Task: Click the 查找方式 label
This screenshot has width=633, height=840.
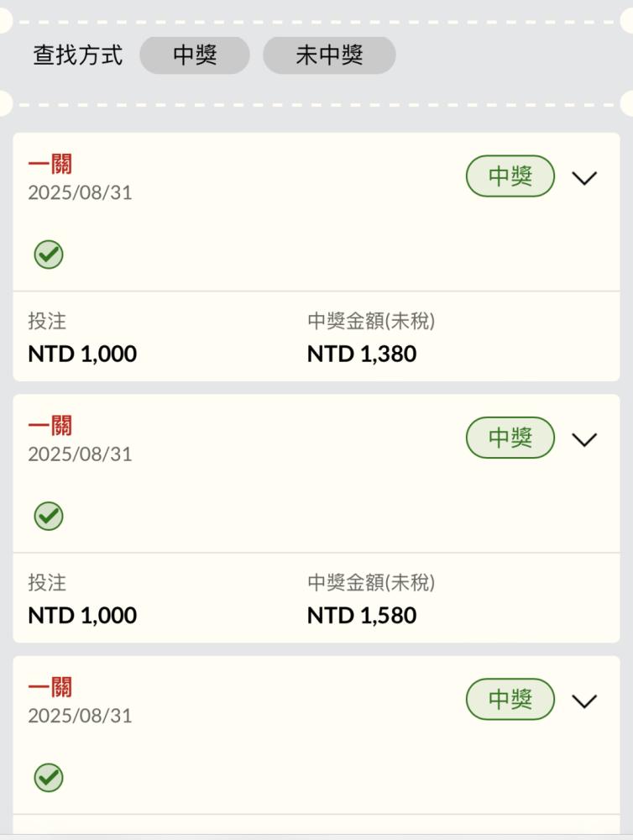Action: (x=78, y=55)
